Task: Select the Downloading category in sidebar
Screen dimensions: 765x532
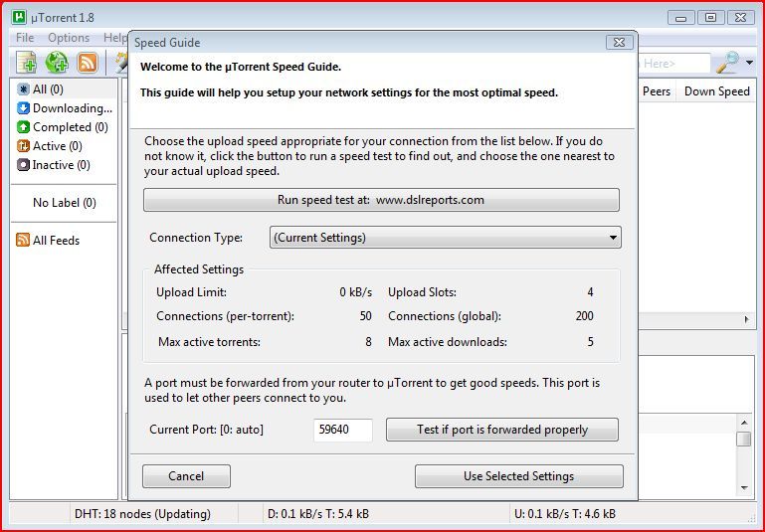Action: (65, 108)
